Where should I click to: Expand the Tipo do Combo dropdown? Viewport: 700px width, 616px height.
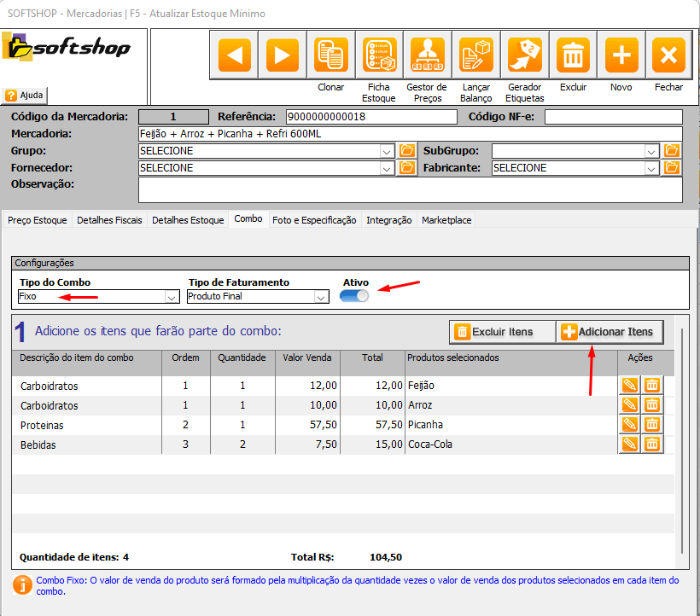point(169,297)
